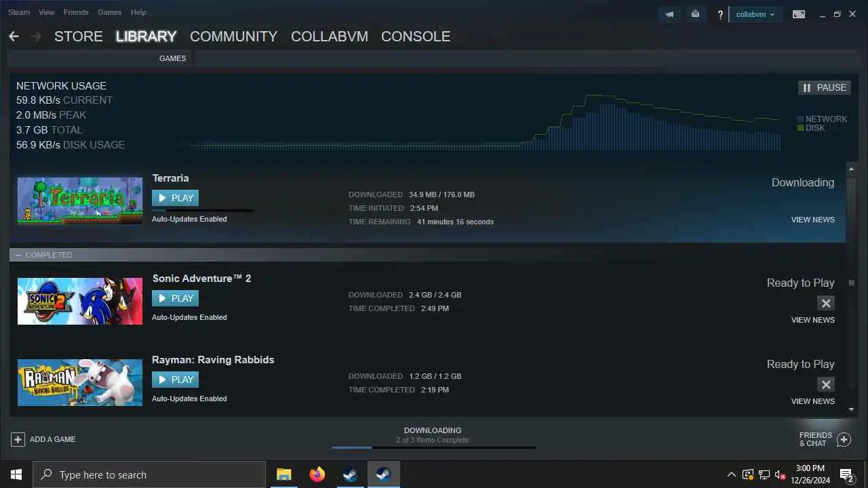
Task: Switch to the Console tab
Action: (x=416, y=37)
